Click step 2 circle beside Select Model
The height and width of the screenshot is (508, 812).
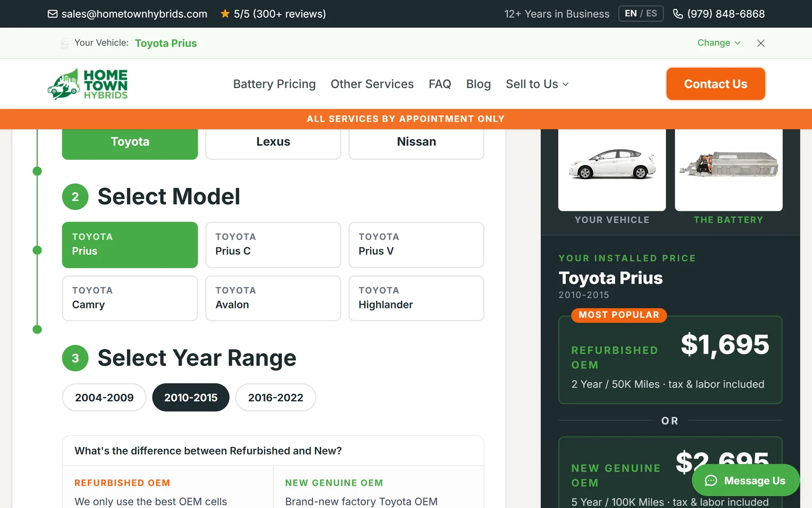tap(75, 197)
